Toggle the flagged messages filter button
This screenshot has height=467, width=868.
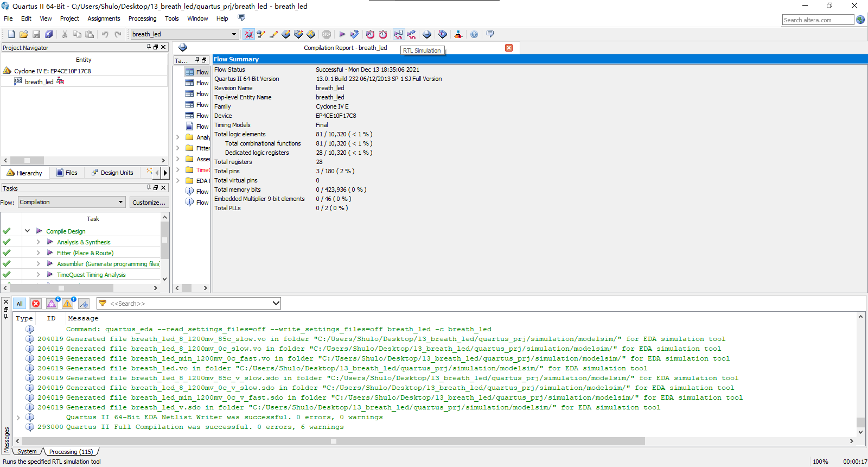point(84,304)
